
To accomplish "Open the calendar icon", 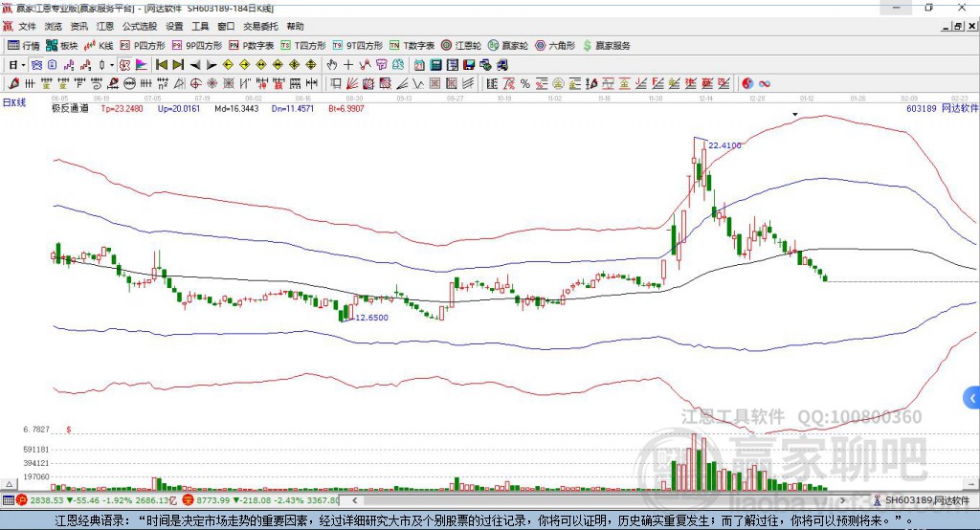I will [x=419, y=65].
